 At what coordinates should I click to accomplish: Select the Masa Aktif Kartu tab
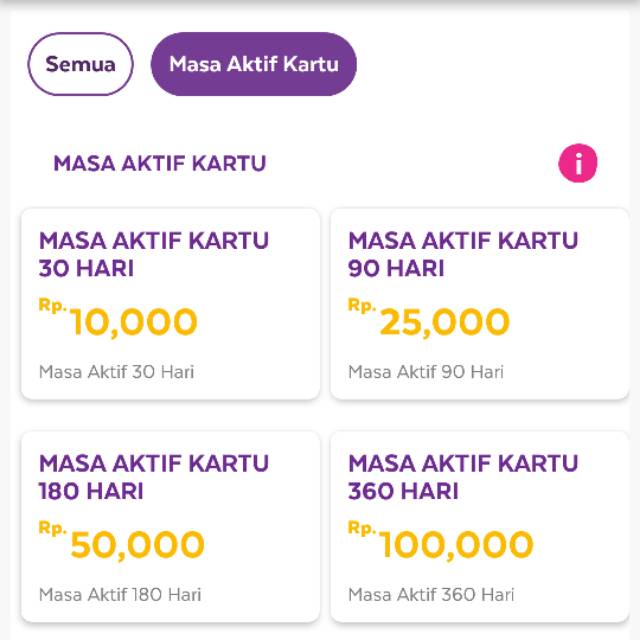point(253,64)
